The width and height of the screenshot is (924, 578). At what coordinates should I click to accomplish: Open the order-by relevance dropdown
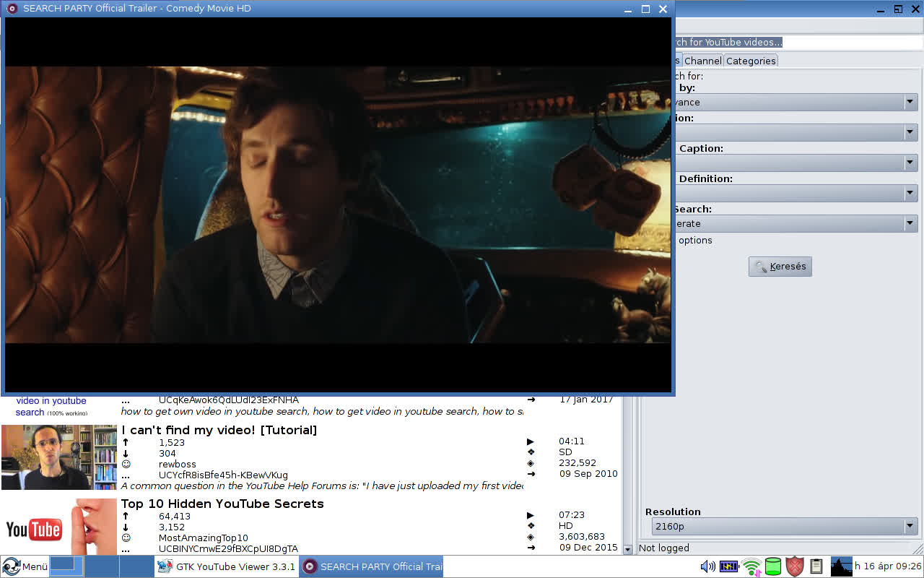796,103
